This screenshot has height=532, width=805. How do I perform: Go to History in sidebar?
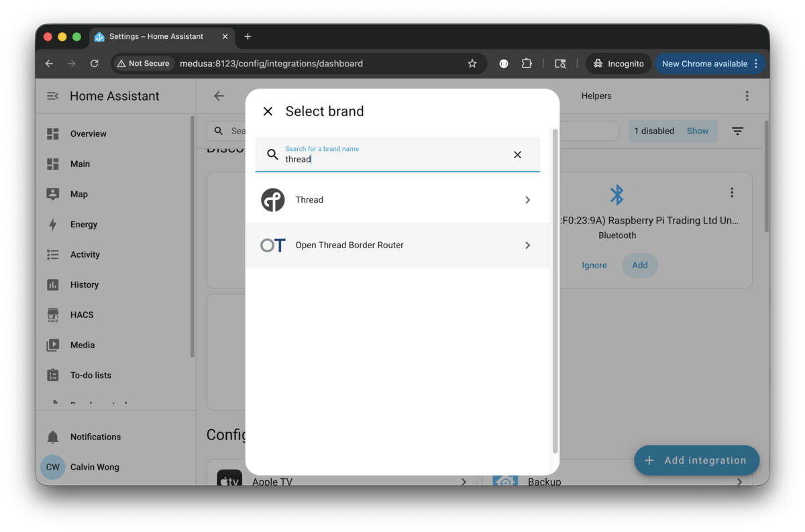pyautogui.click(x=84, y=284)
